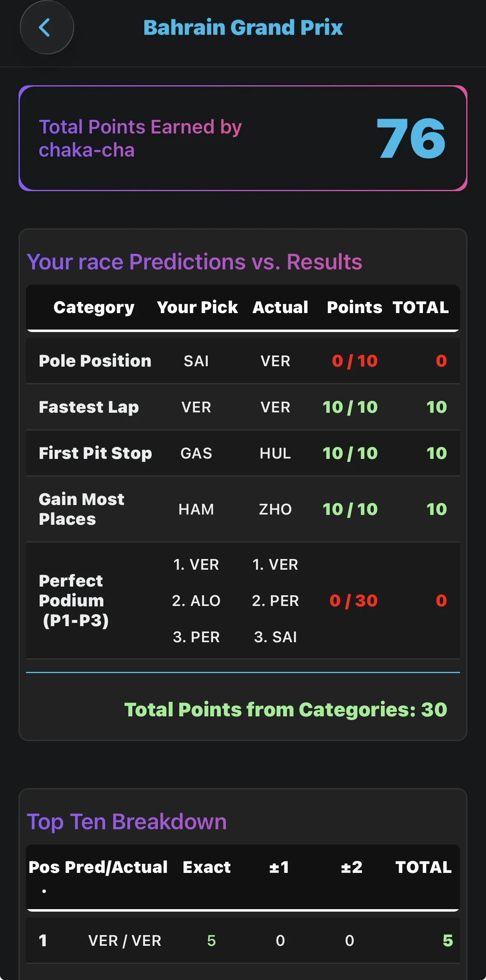Select the TOTAL column header
Viewport: 486px width, 980px height.
[x=421, y=307]
